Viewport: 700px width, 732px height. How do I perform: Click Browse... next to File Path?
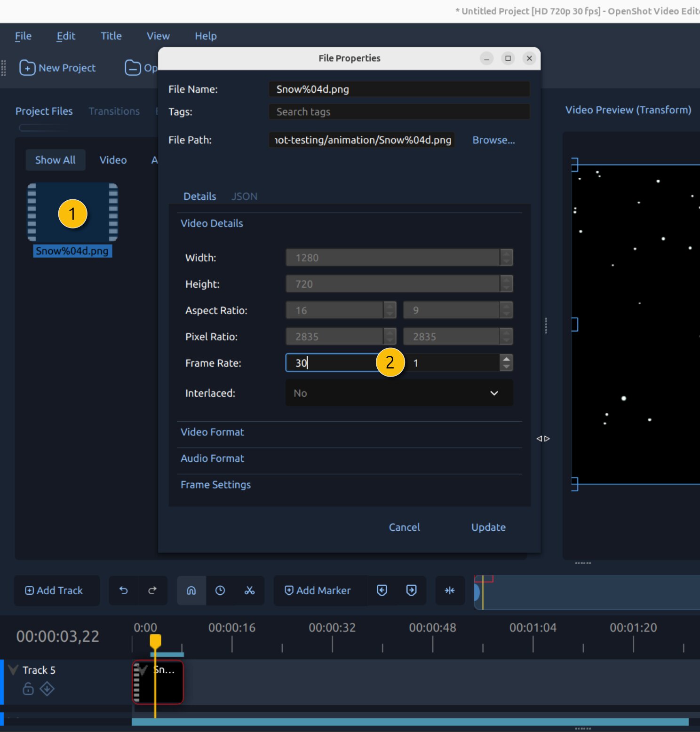(x=493, y=140)
